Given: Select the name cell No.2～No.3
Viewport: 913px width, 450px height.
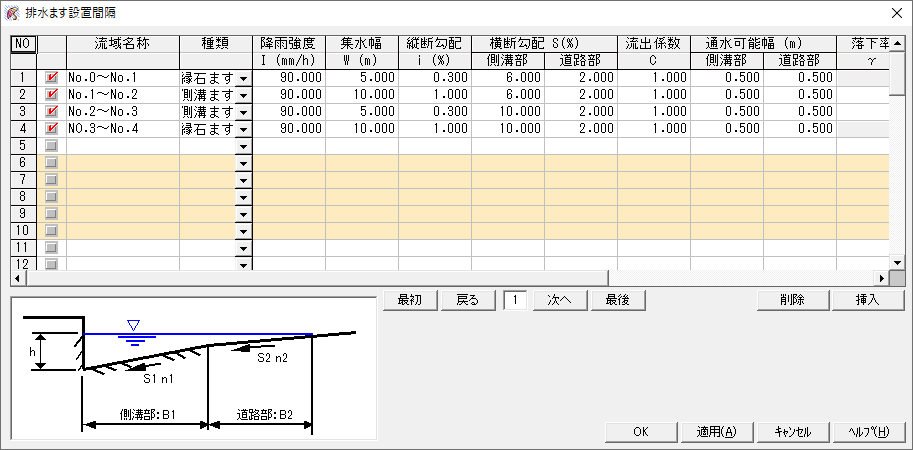Looking at the screenshot, I should pyautogui.click(x=123, y=111).
